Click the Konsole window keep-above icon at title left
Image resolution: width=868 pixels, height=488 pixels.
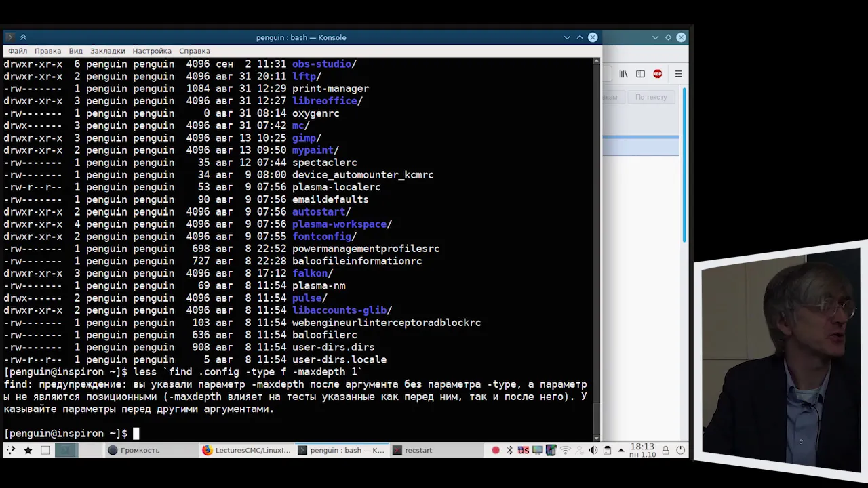(x=23, y=37)
